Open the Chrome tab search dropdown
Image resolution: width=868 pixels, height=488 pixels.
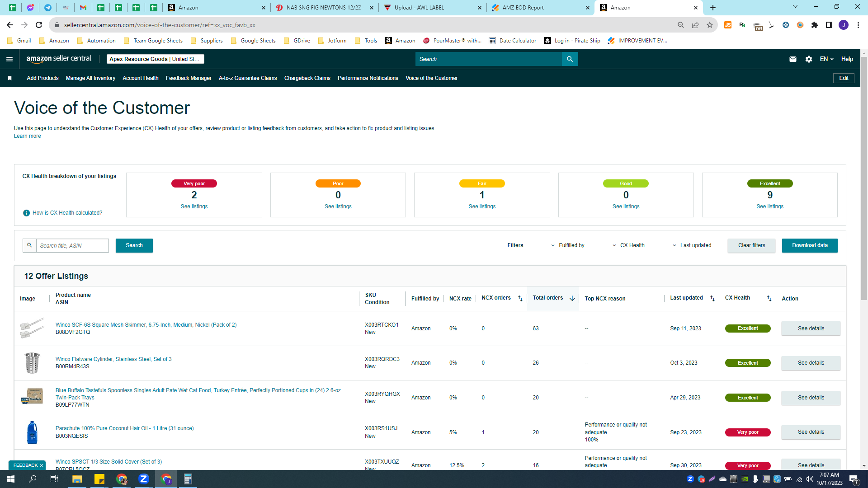[x=795, y=7]
